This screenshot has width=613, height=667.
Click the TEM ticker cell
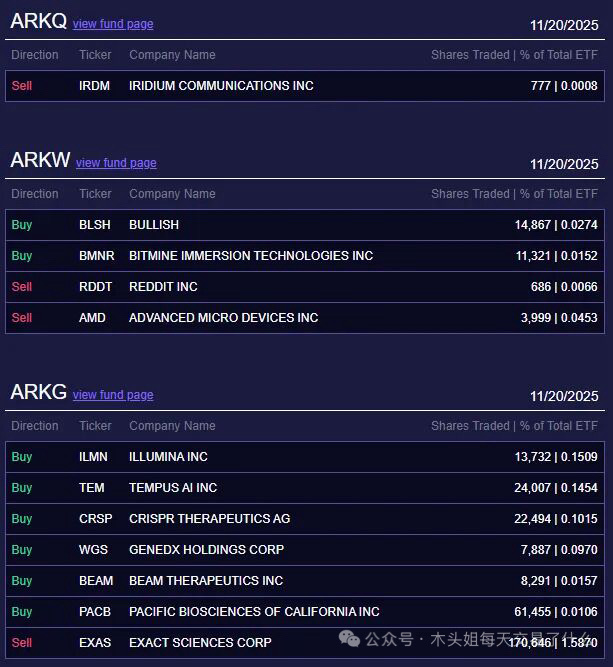click(92, 488)
